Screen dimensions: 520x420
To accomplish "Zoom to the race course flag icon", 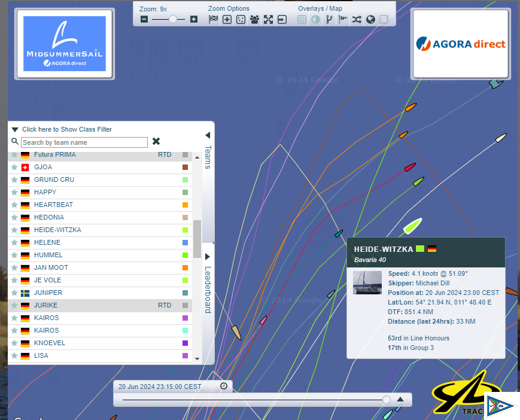I will (x=214, y=19).
